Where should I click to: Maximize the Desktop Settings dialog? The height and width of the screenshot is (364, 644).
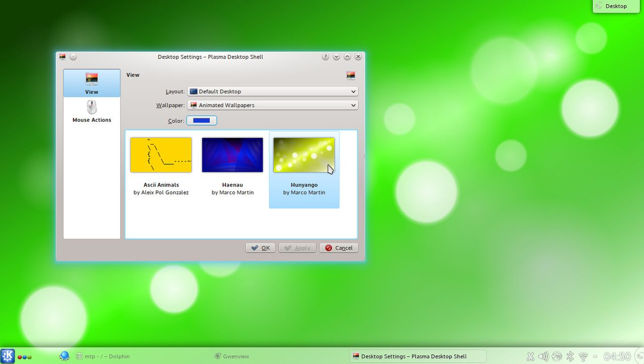(347, 57)
